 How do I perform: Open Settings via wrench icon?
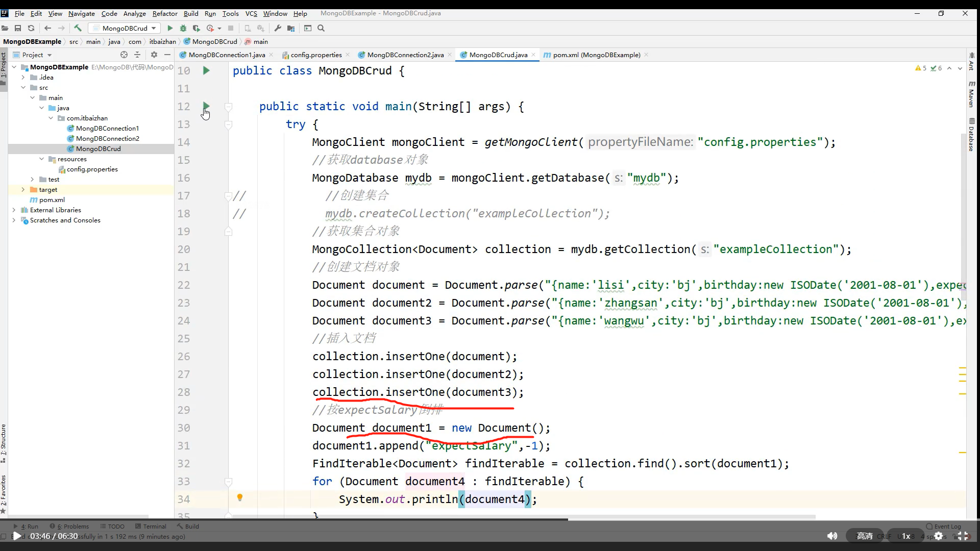click(278, 28)
